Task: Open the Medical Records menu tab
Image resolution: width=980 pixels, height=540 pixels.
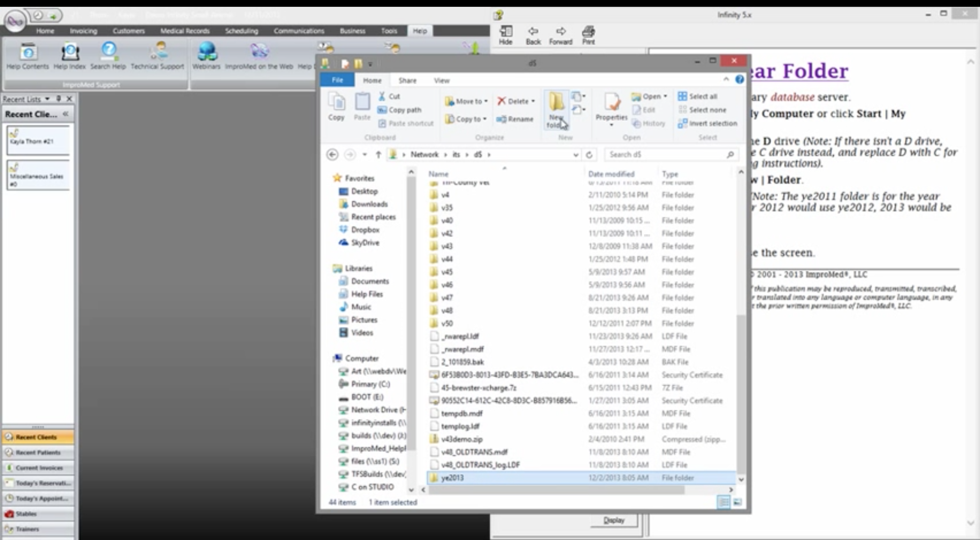Action: [x=184, y=31]
